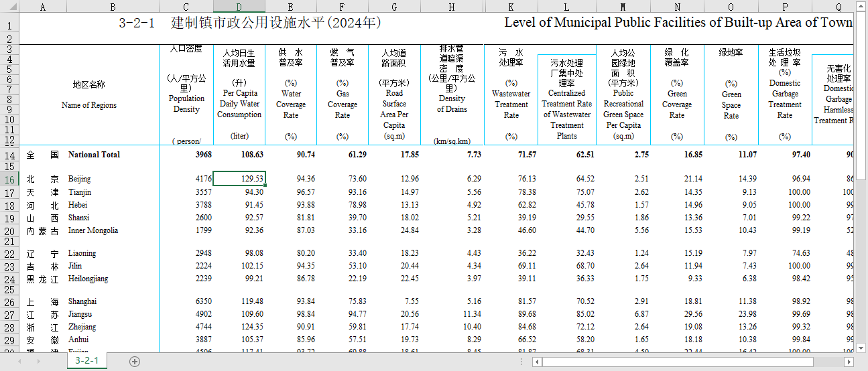The width and height of the screenshot is (868, 371).
Task: Click the horizontal scrollbar right arrow
Action: 849,362
